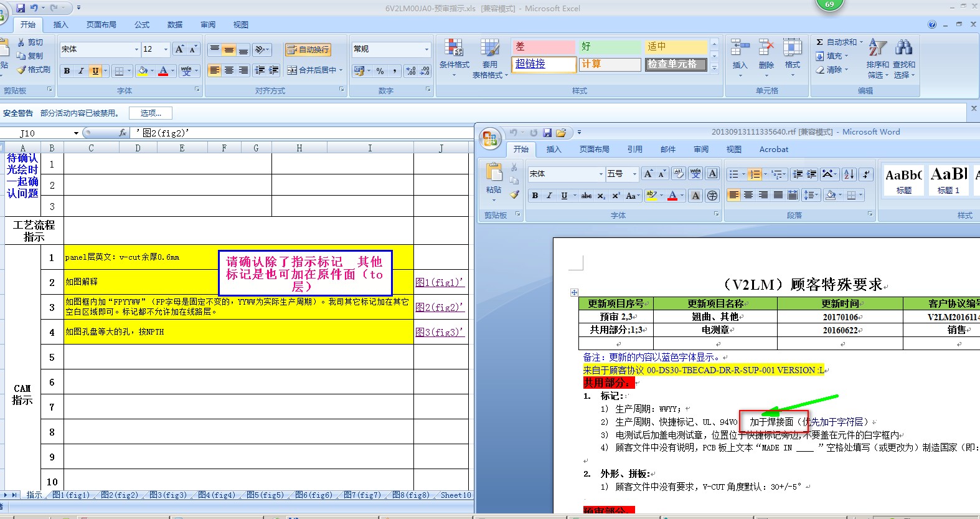Image resolution: width=980 pixels, height=519 pixels.
Task: Click Word's bullet list icon
Action: tap(734, 174)
